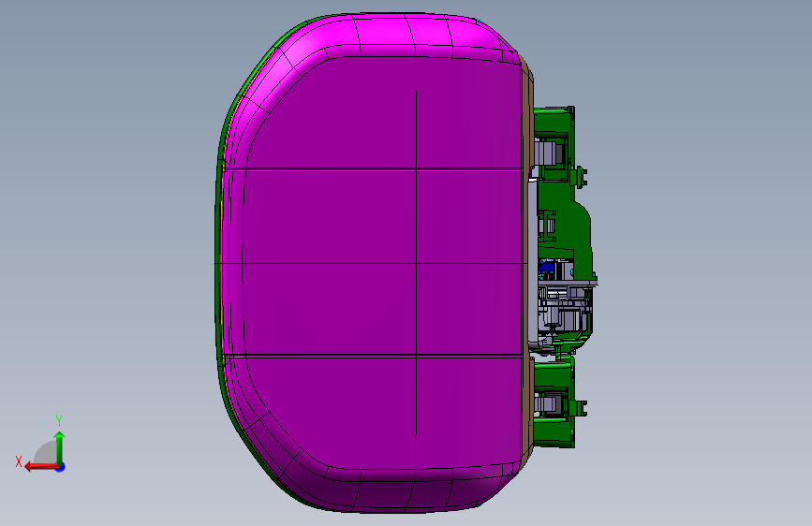Viewport: 812px width, 526px height.
Task: Select the large magenta cushion body
Action: click(373, 264)
